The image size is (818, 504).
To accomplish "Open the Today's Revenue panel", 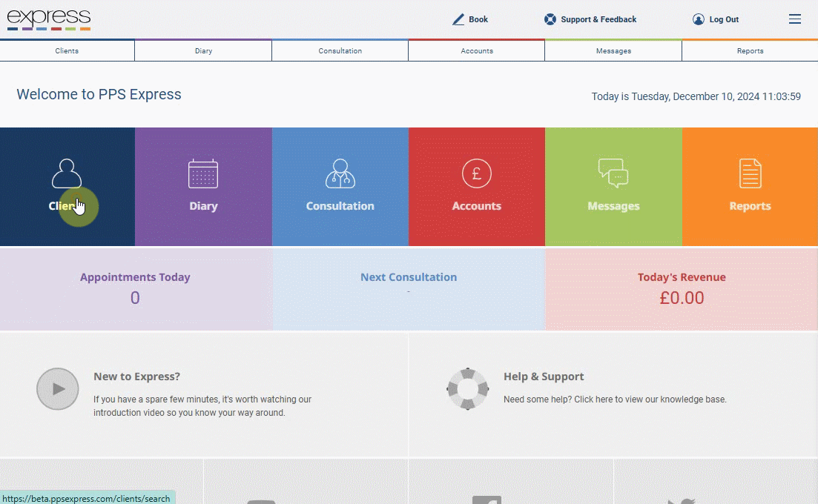I will (x=682, y=289).
